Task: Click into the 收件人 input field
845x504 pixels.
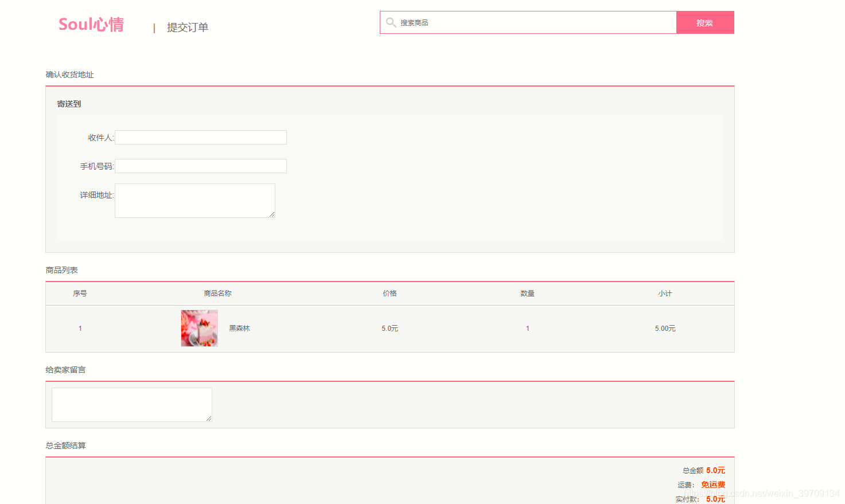Action: [201, 138]
